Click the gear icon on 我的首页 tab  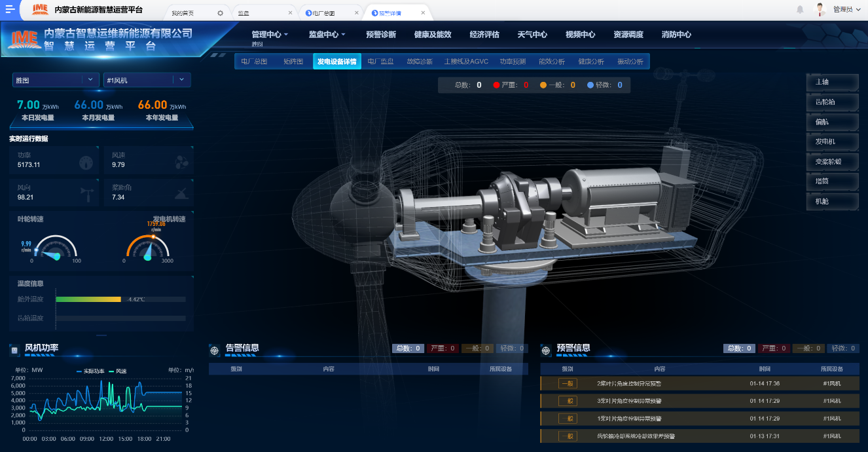[x=220, y=13]
